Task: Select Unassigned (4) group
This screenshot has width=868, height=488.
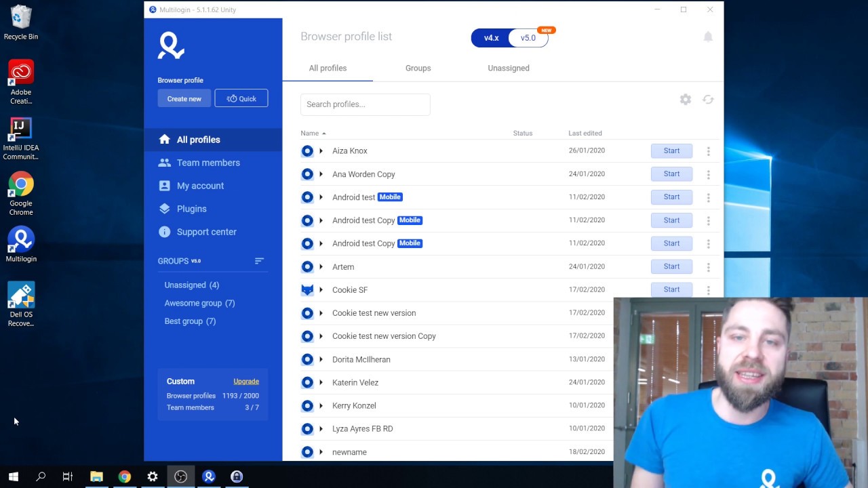Action: coord(192,285)
